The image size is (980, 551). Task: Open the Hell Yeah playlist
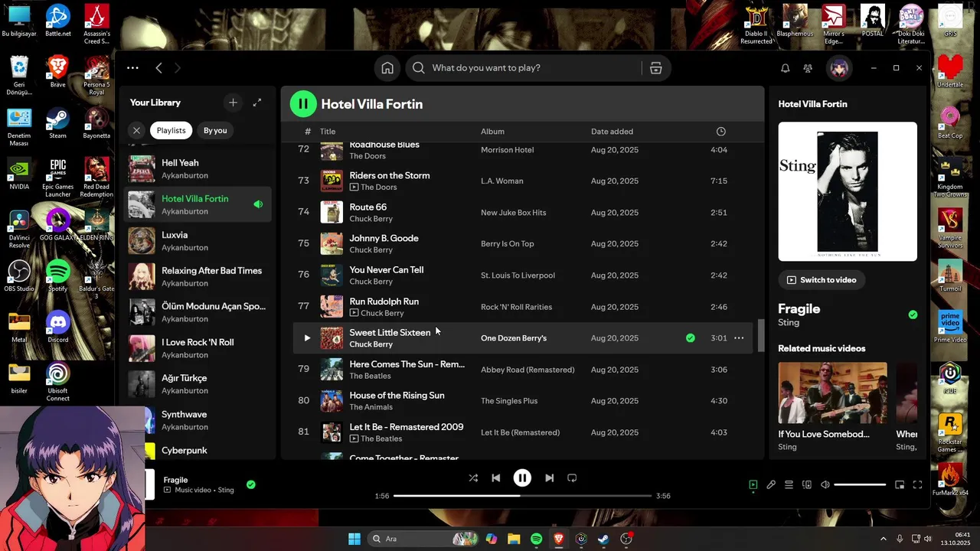(x=198, y=168)
